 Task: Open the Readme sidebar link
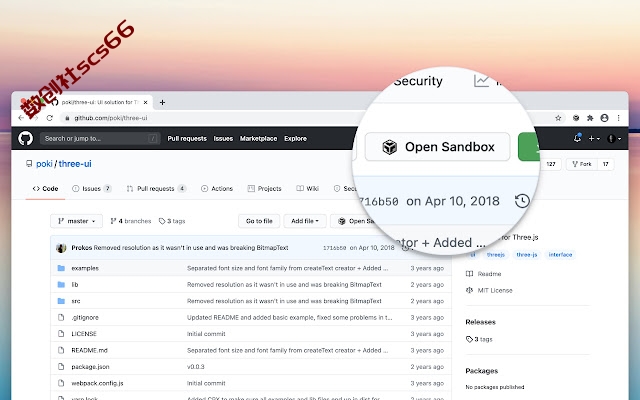484,274
